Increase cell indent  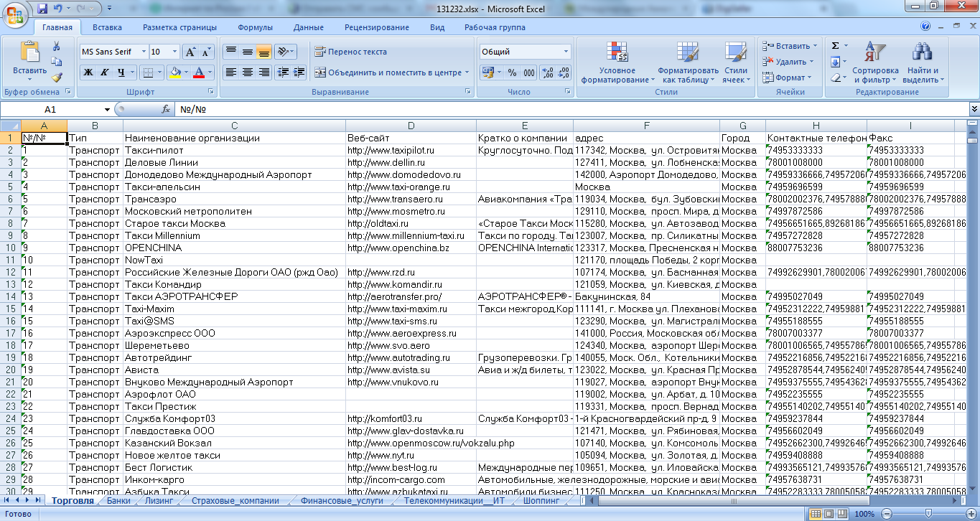click(299, 72)
